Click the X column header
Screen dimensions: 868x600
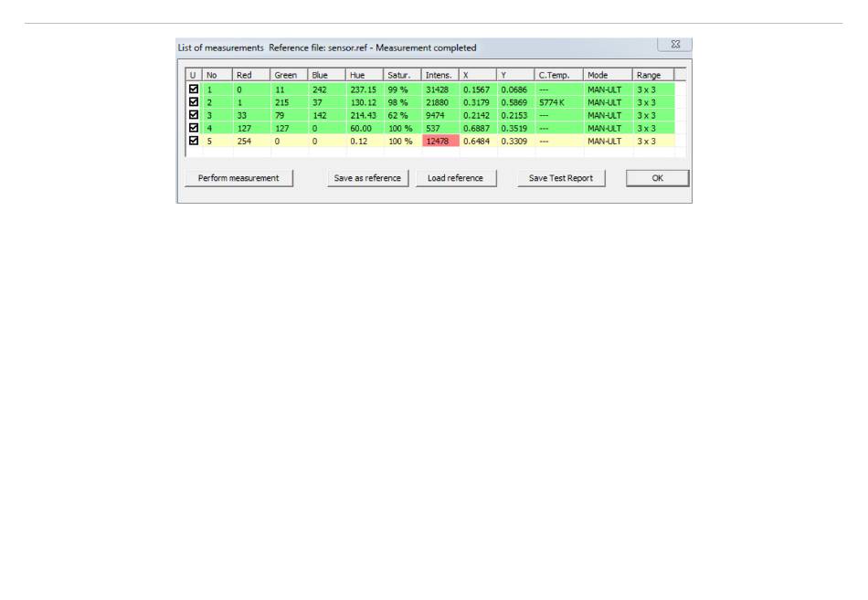pos(478,75)
